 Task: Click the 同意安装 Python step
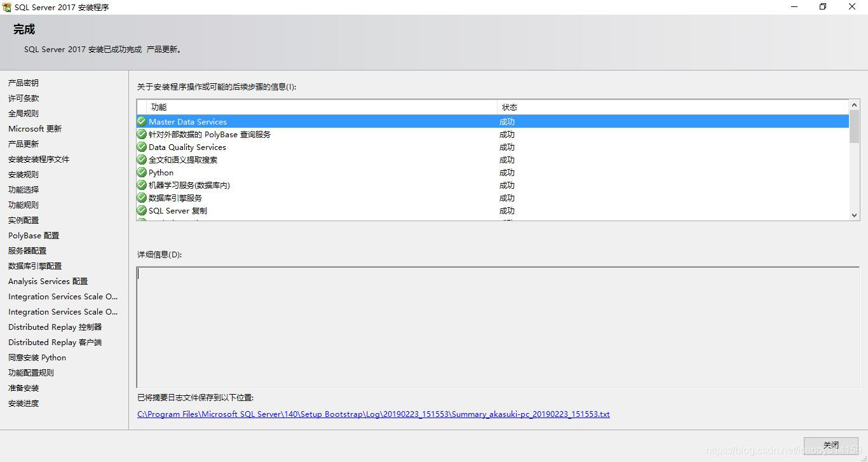pos(37,358)
